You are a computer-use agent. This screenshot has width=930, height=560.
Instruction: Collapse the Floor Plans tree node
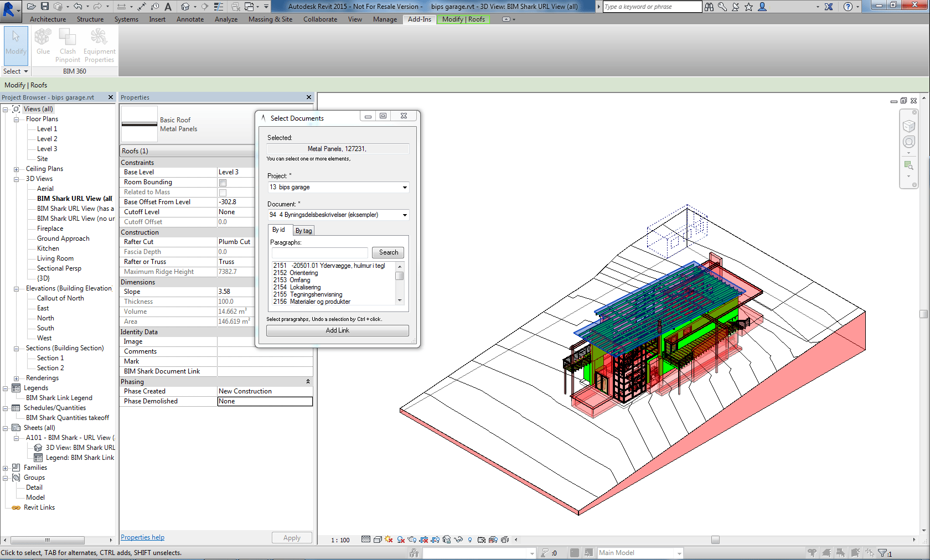click(16, 119)
